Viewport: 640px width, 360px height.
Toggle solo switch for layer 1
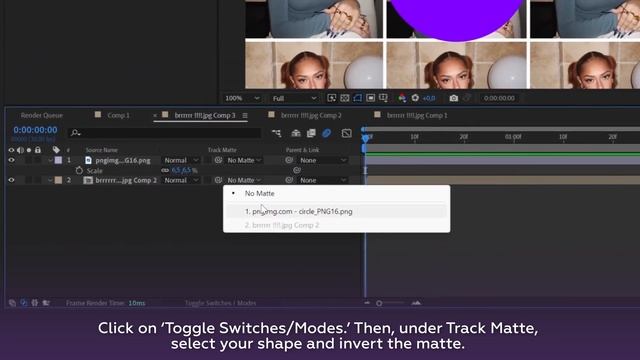pyautogui.click(x=29, y=160)
